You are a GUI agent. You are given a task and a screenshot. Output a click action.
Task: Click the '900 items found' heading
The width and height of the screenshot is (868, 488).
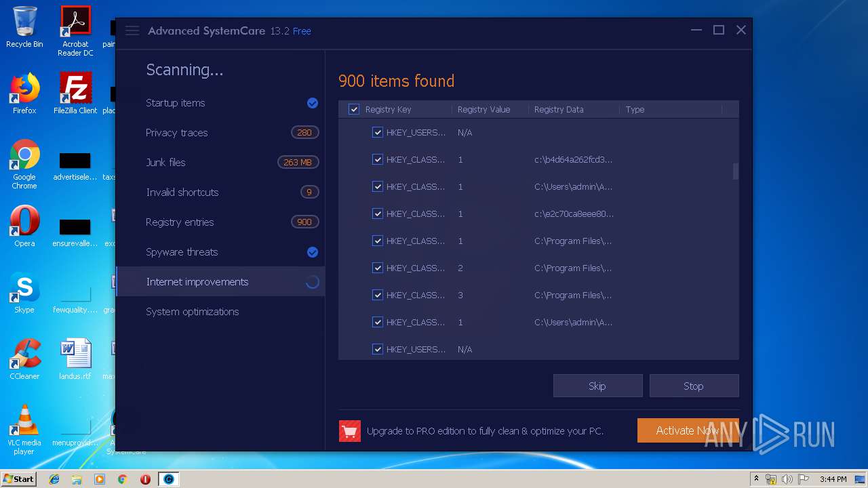[397, 81]
